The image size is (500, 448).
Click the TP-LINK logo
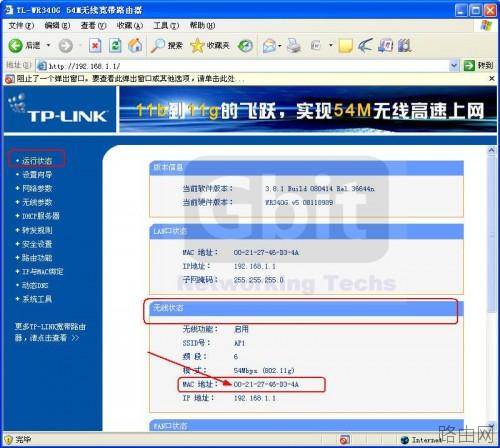click(x=58, y=109)
